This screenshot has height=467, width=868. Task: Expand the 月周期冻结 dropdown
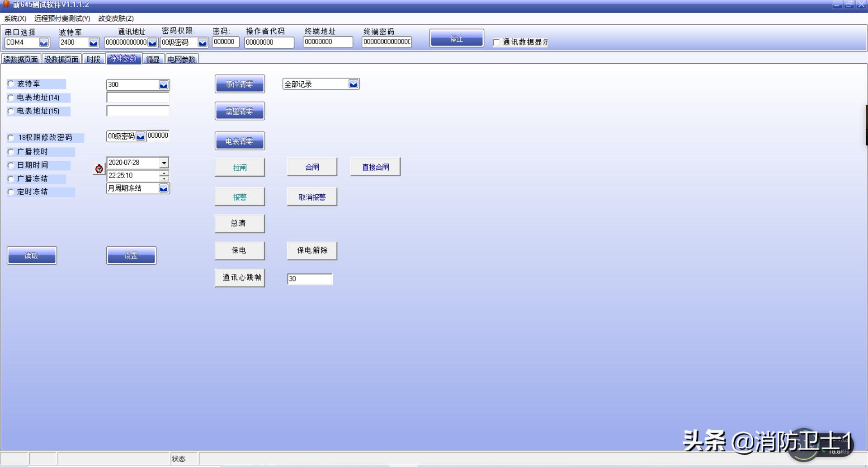(x=164, y=188)
